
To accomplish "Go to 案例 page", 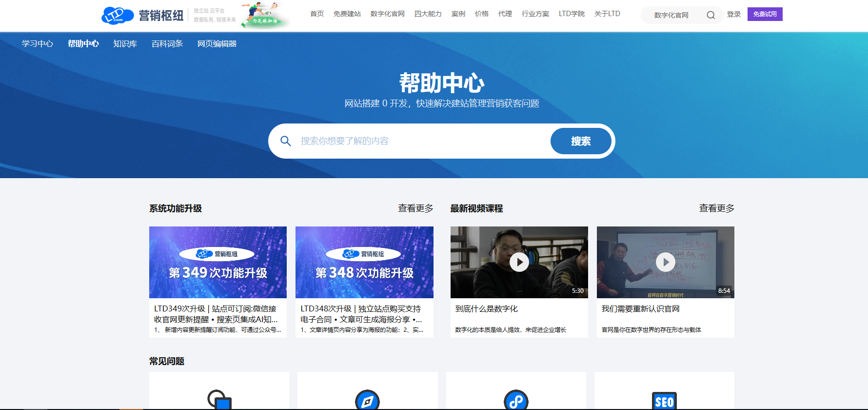I will point(458,14).
